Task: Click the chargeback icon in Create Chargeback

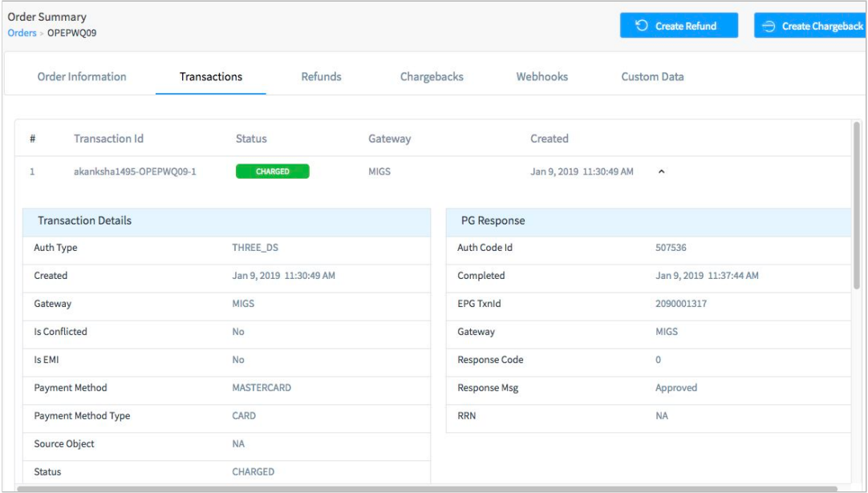Action: click(x=769, y=26)
